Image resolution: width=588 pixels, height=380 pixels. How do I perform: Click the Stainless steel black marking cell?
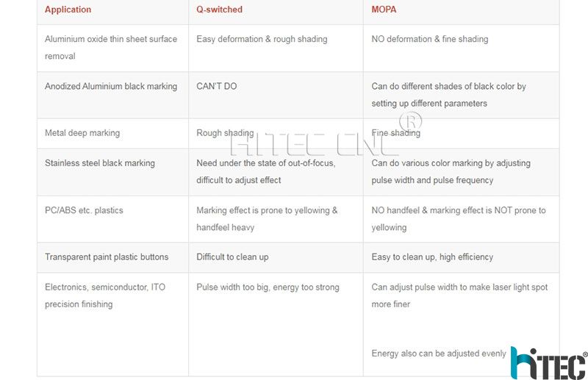click(x=100, y=163)
